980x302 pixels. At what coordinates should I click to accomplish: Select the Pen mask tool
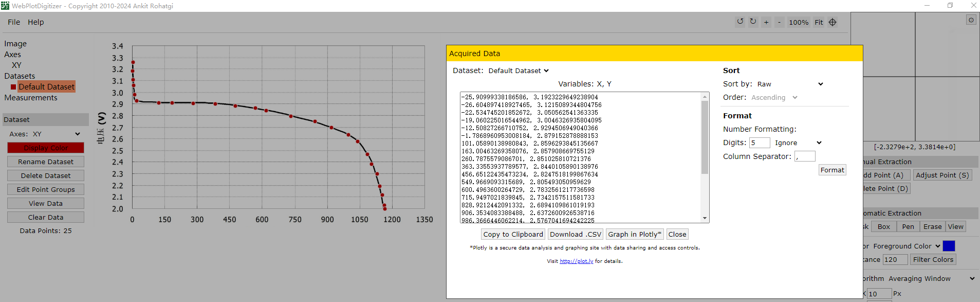tap(908, 226)
